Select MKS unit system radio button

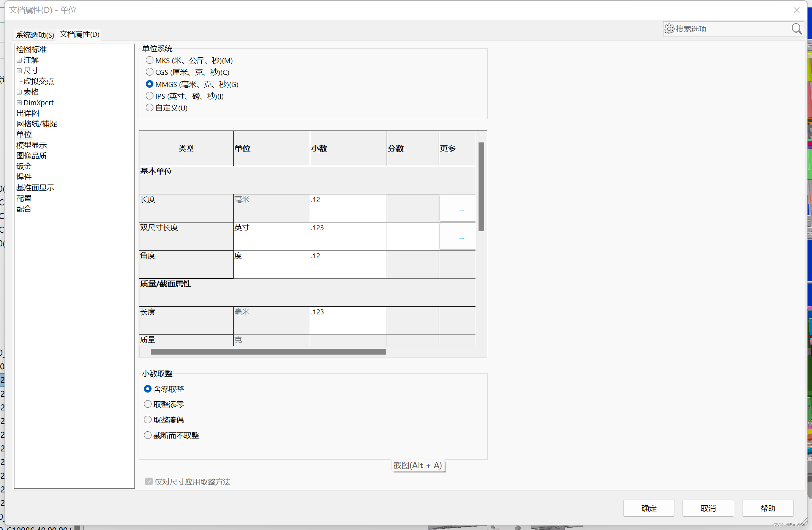coord(150,60)
